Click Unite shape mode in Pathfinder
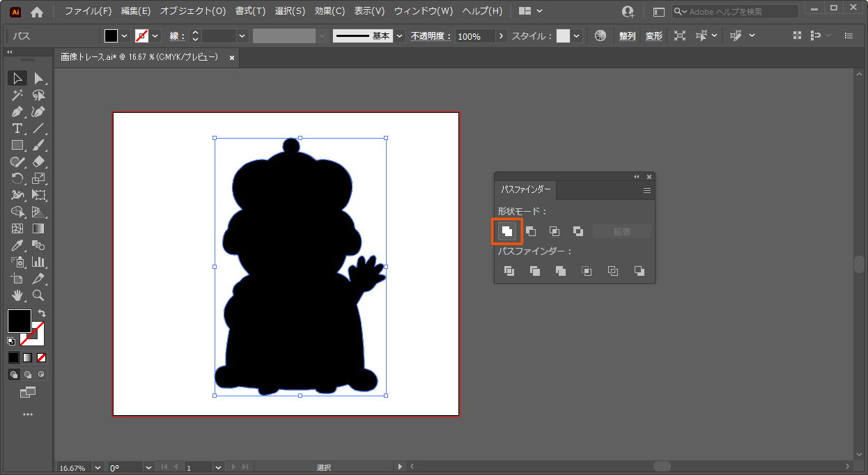 pyautogui.click(x=508, y=231)
